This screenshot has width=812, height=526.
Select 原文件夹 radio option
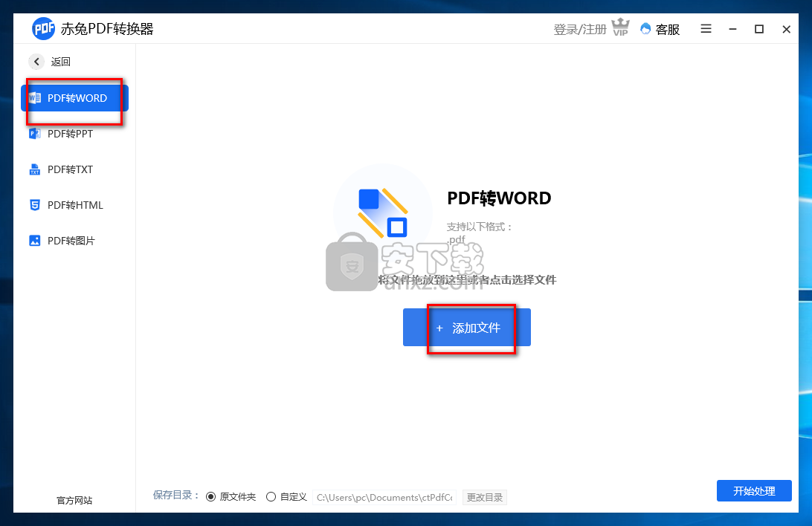pos(210,496)
